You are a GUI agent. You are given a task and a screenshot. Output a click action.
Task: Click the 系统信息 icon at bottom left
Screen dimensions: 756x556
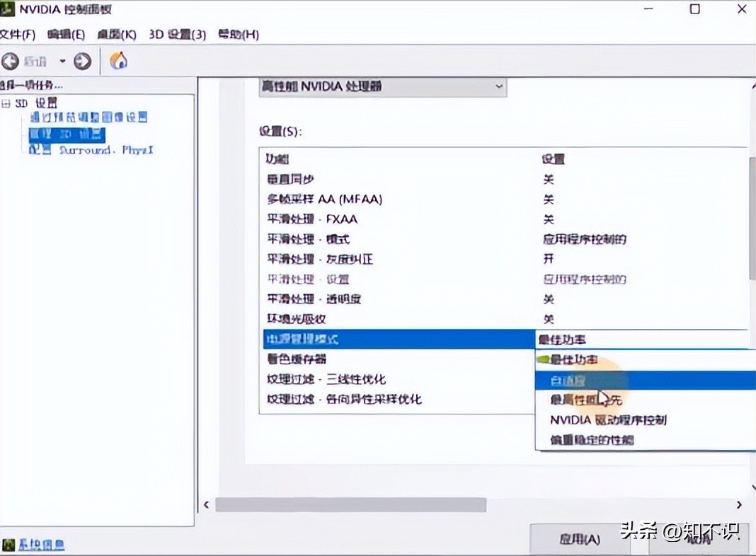8,545
